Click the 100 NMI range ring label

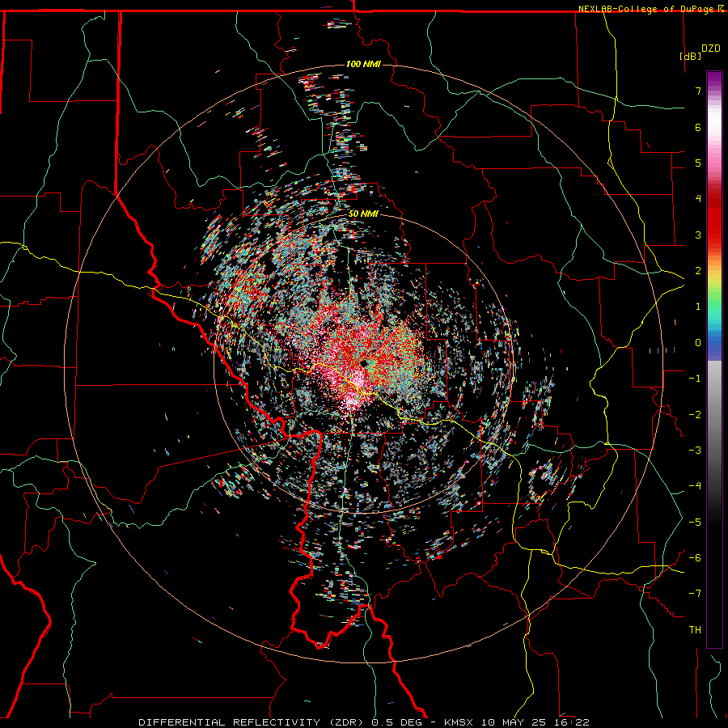pyautogui.click(x=363, y=64)
